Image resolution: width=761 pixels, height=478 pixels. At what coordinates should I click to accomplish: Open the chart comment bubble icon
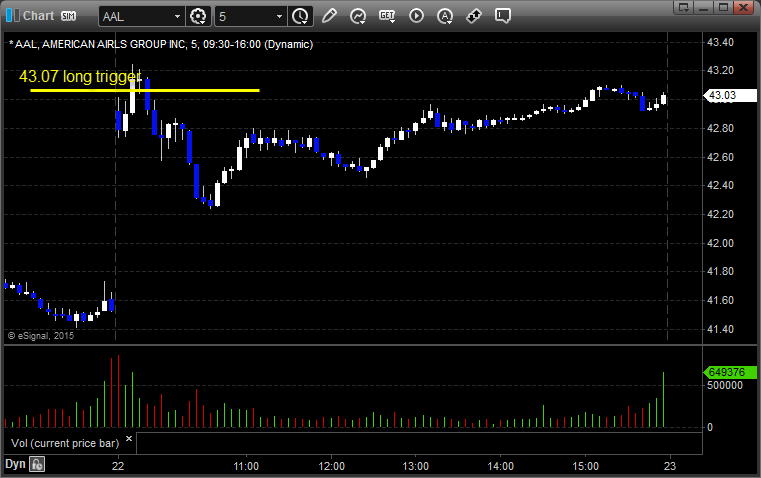[x=503, y=16]
